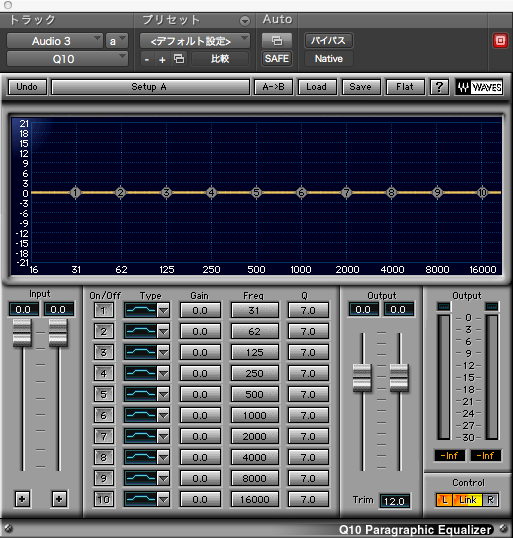This screenshot has width=513, height=538.
Task: Toggle the Link control button
Action: [x=468, y=500]
